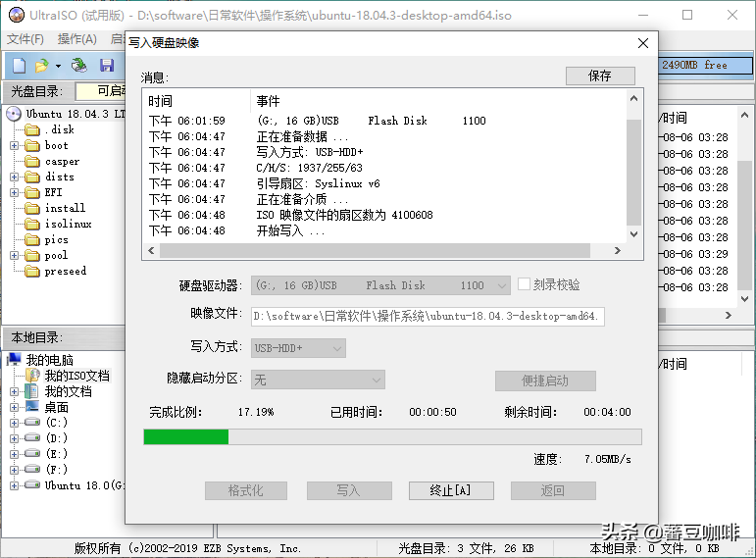Screen dimensions: 756x558
Task: Select the (E:) drive icon
Action: click(x=32, y=453)
